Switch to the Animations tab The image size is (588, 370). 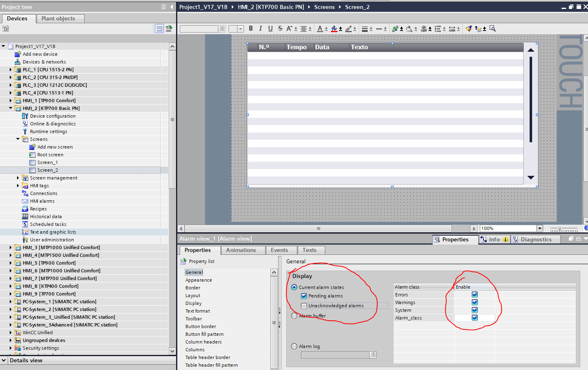241,250
